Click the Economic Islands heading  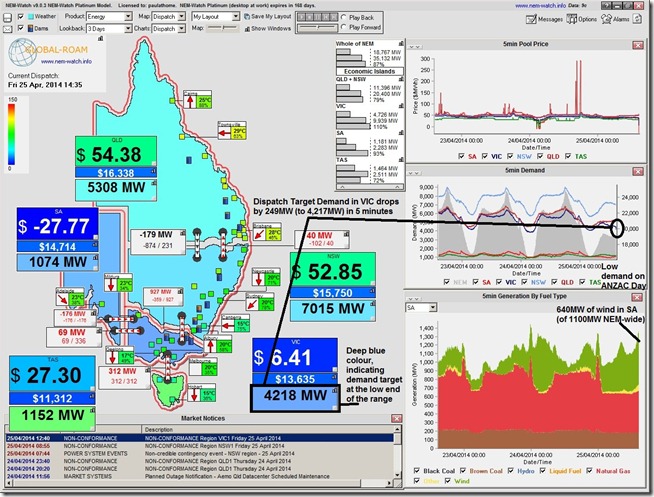(370, 71)
